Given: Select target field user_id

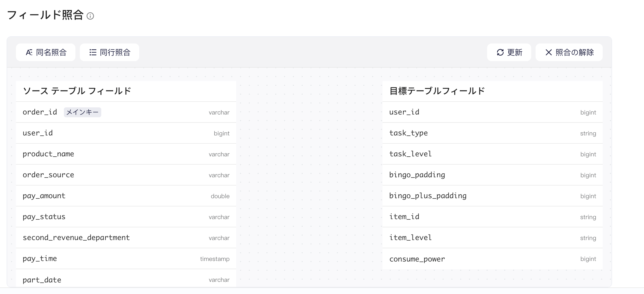Looking at the screenshot, I should pos(493,112).
